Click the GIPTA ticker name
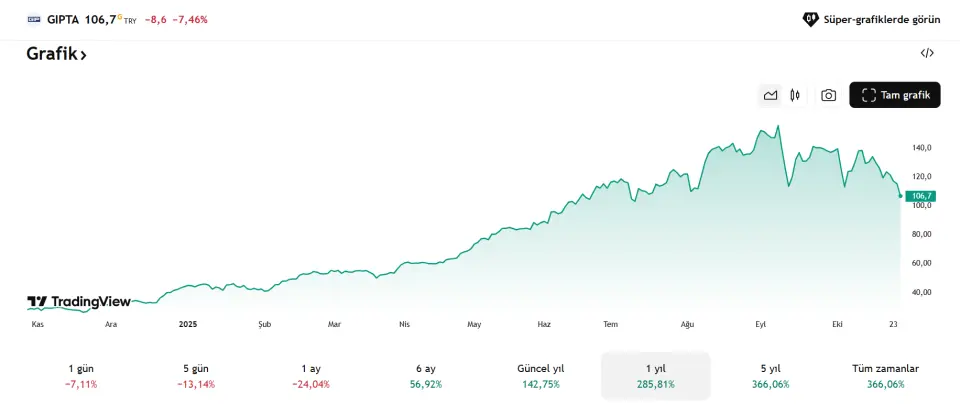Image resolution: width=960 pixels, height=415 pixels. tap(63, 19)
